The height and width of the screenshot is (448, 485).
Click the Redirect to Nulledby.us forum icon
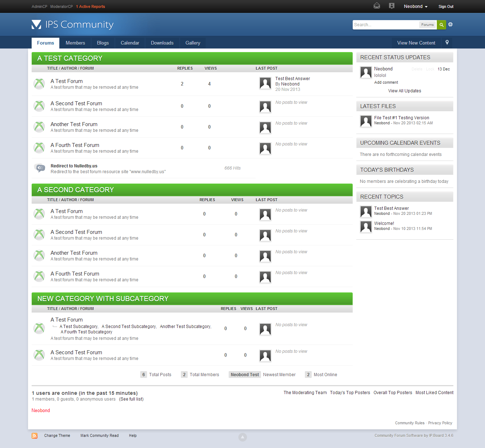(x=40, y=168)
